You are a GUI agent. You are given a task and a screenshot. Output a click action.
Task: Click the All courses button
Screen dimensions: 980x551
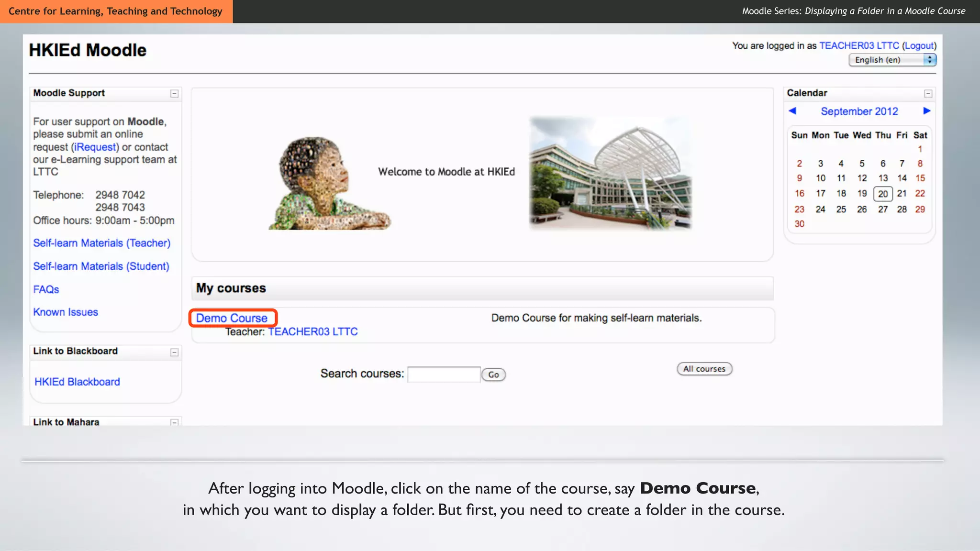[704, 369]
